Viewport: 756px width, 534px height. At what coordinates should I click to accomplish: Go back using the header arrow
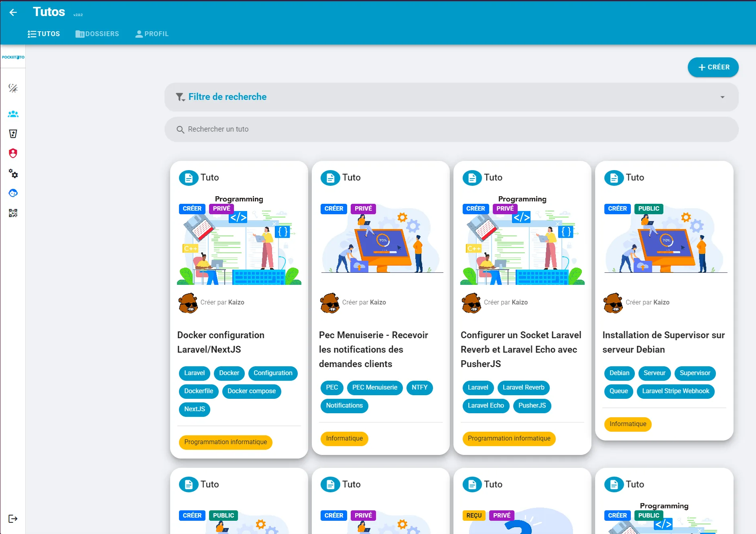[13, 12]
